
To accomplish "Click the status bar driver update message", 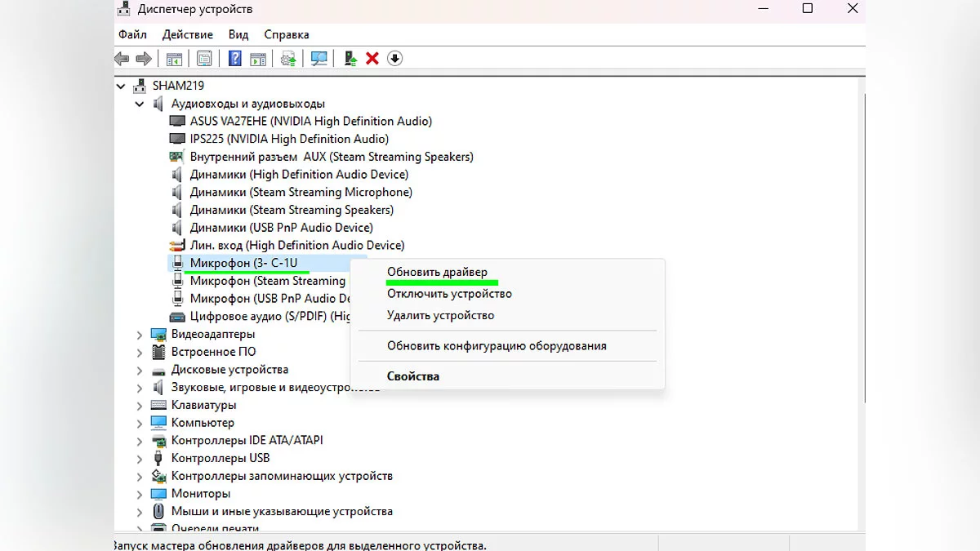I will 301,544.
